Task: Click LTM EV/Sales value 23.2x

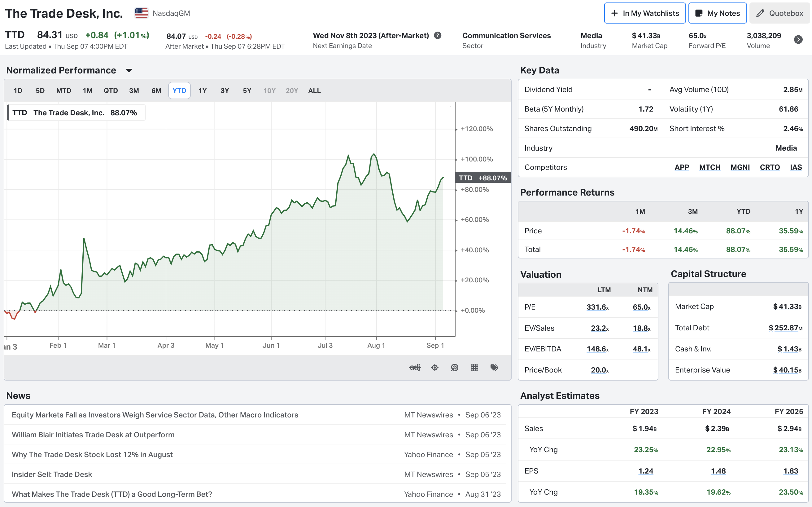Action: tap(600, 328)
